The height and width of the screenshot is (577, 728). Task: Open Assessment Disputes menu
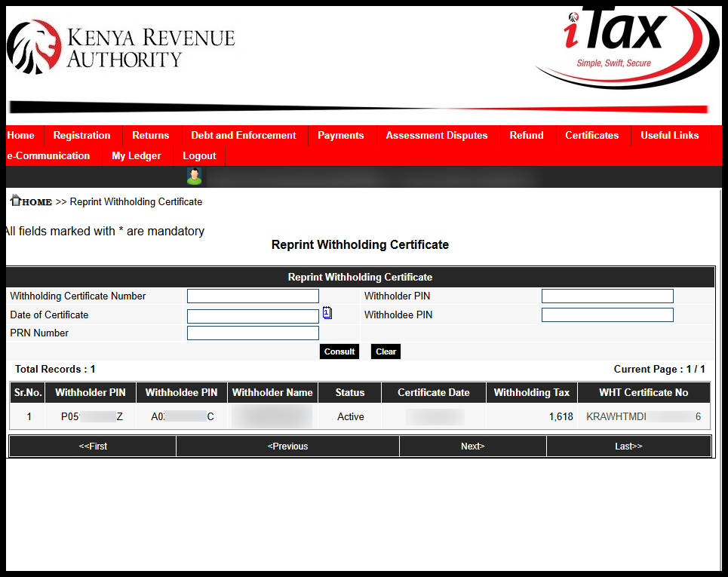pyautogui.click(x=437, y=135)
